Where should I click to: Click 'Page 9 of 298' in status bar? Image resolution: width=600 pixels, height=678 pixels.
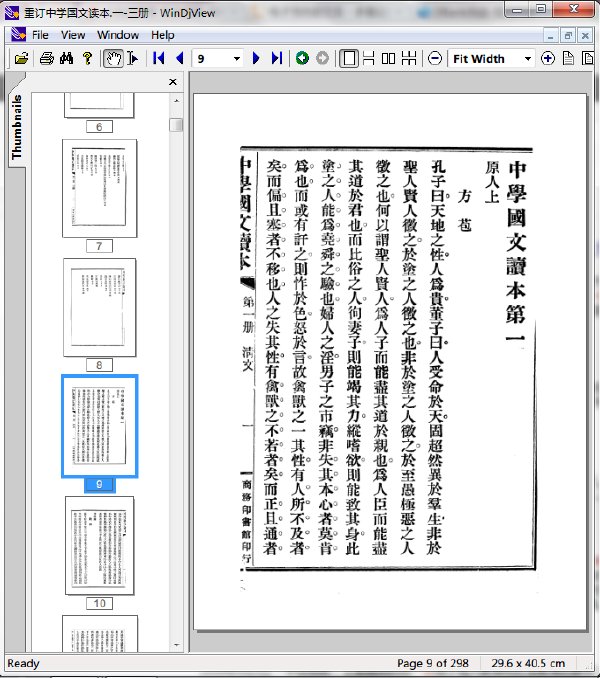point(432,663)
